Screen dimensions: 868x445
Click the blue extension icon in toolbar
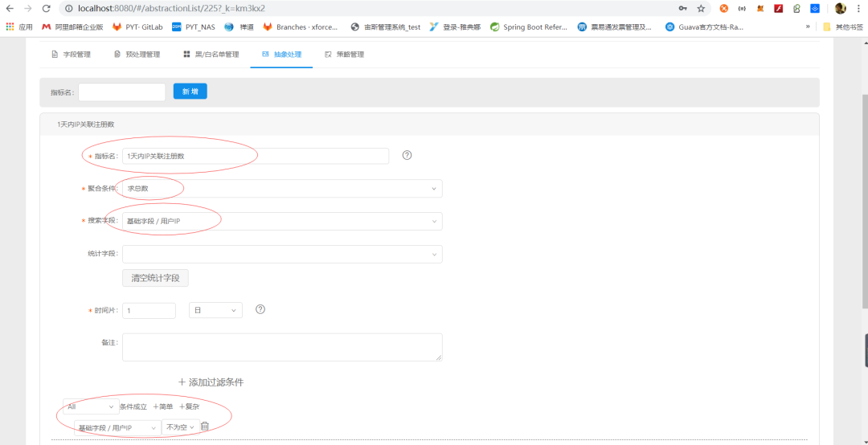(815, 8)
